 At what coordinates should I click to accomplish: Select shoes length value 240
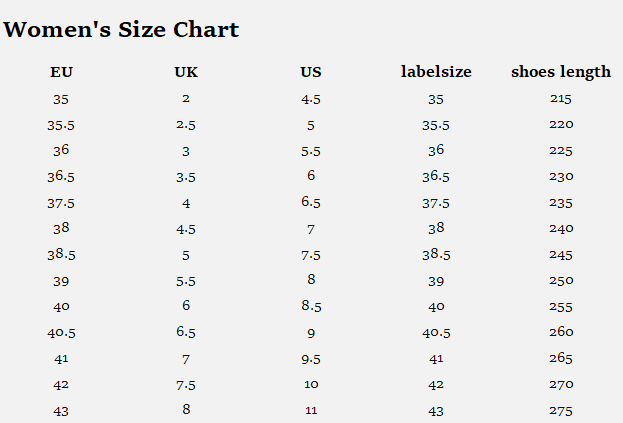point(561,228)
